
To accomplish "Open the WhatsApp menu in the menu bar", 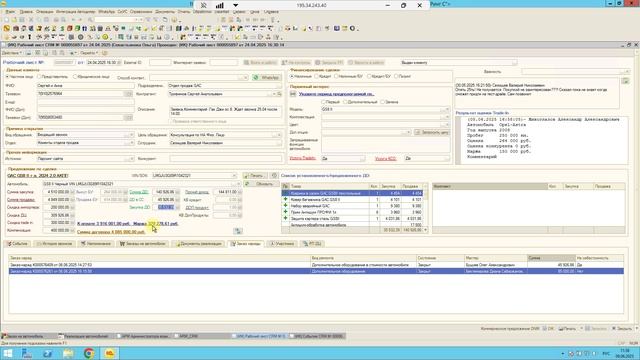I will click(107, 12).
